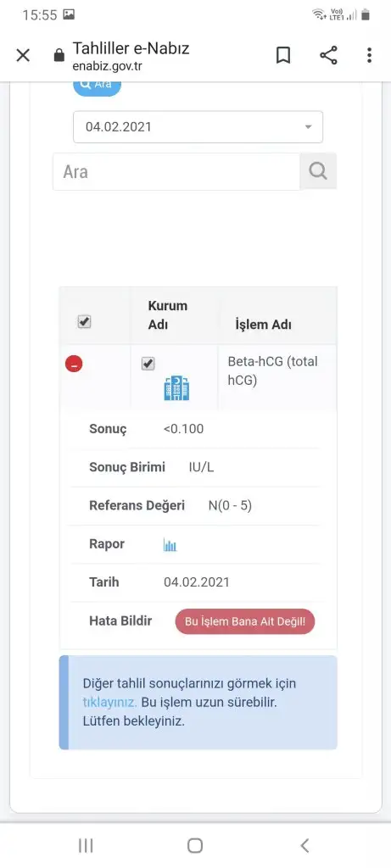Follow the tıklayınız link
Image resolution: width=391 pixels, height=868 pixels.
pyautogui.click(x=109, y=703)
